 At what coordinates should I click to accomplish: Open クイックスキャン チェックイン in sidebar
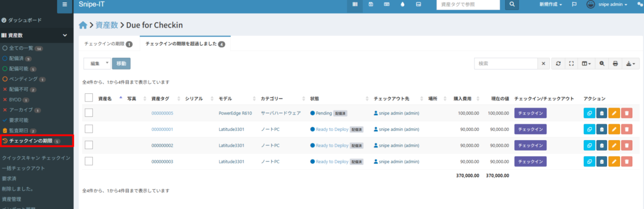tap(36, 158)
